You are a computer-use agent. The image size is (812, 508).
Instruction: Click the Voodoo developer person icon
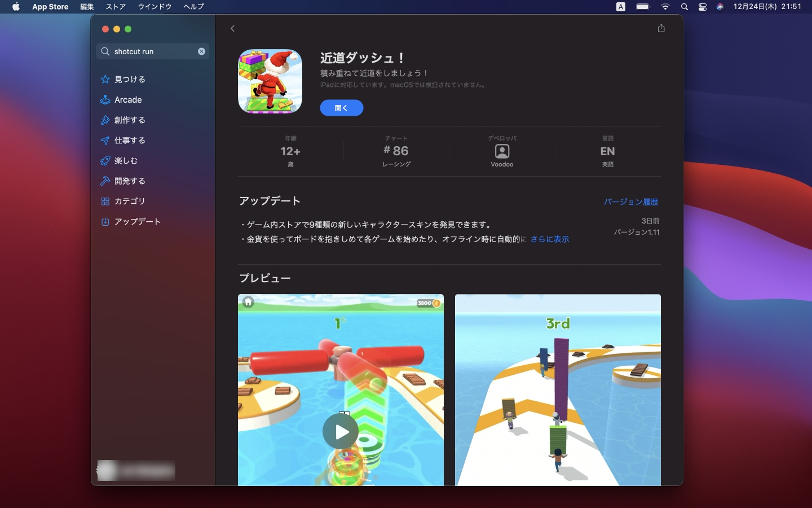502,151
